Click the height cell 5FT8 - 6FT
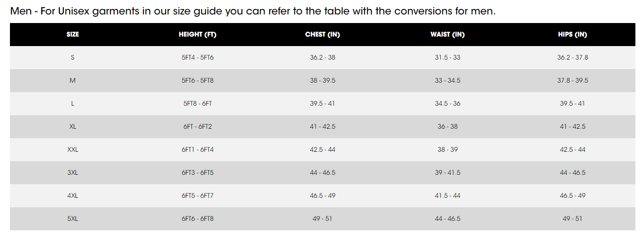 click(x=198, y=104)
